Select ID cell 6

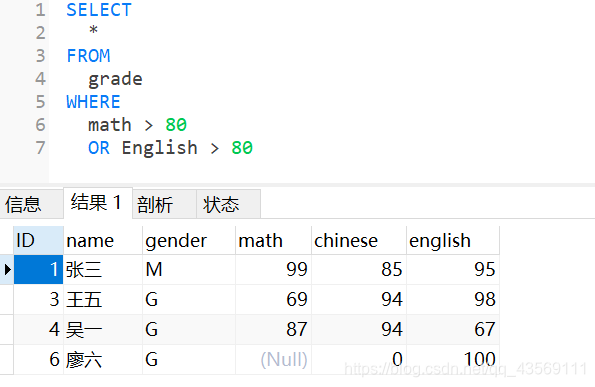point(38,359)
